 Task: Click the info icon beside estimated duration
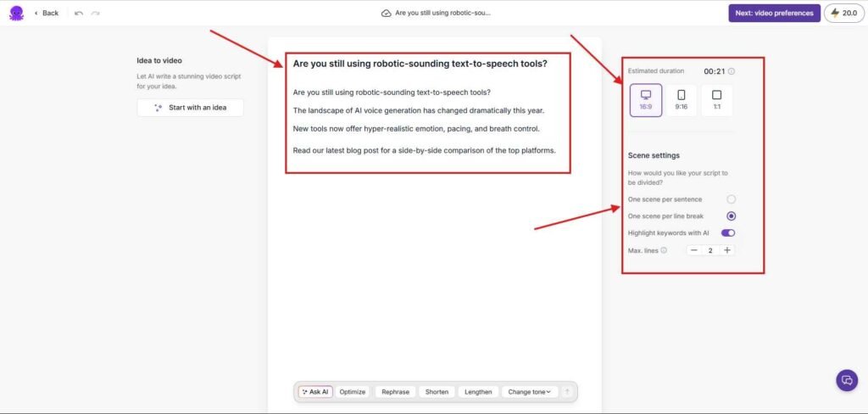tap(732, 71)
